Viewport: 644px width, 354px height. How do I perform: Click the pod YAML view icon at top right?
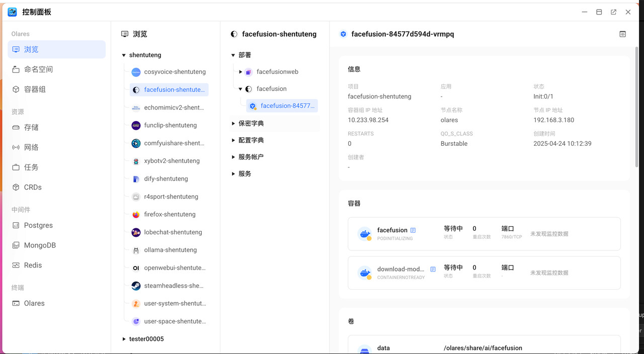pos(622,34)
